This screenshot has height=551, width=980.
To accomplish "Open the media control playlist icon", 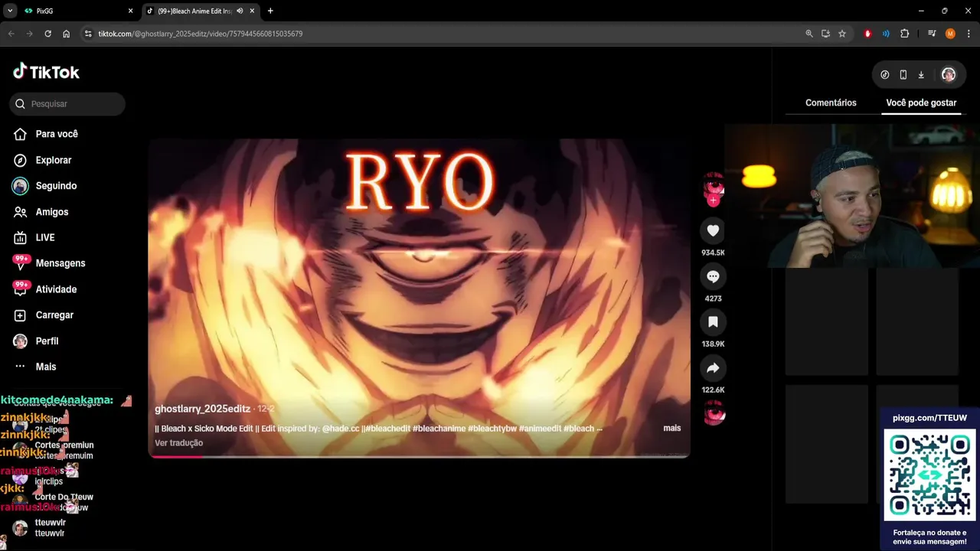I will pyautogui.click(x=932, y=34).
